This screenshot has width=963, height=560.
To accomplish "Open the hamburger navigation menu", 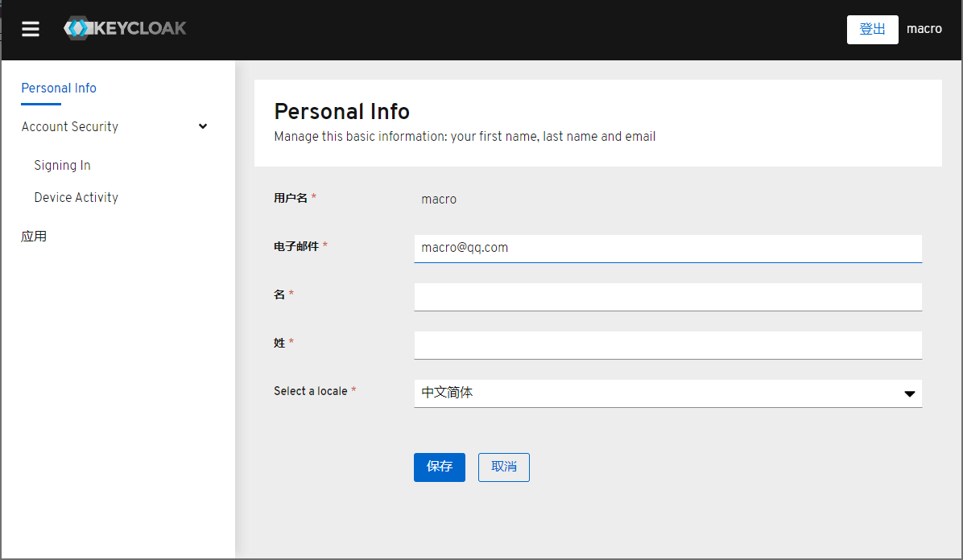I will tap(30, 29).
